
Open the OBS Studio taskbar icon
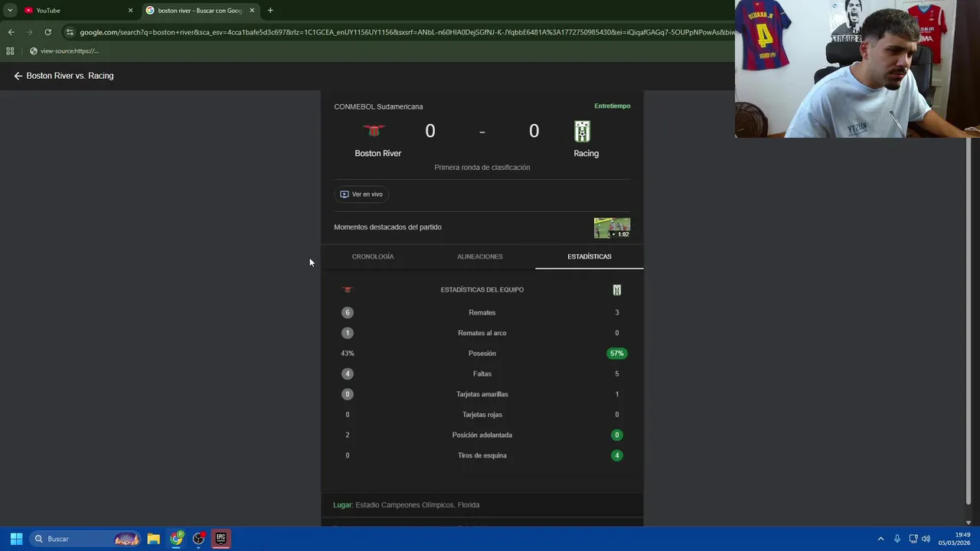point(199,539)
